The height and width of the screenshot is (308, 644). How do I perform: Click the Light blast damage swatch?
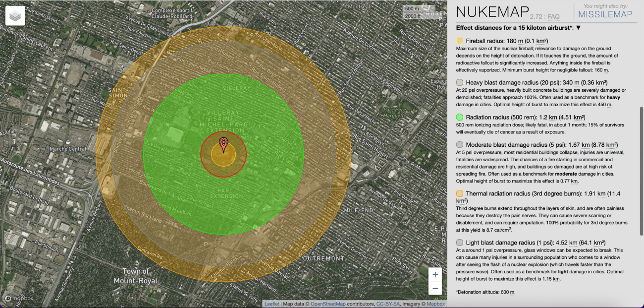click(x=460, y=243)
